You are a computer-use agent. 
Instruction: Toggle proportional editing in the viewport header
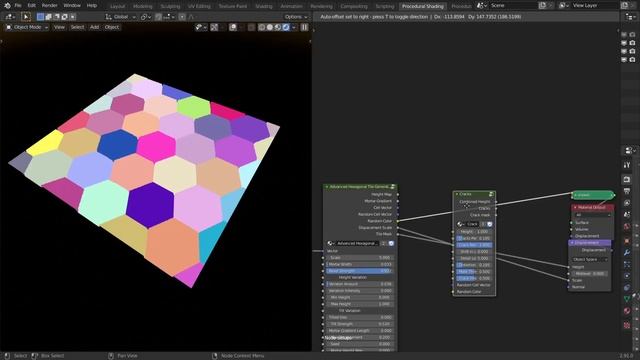coord(182,17)
